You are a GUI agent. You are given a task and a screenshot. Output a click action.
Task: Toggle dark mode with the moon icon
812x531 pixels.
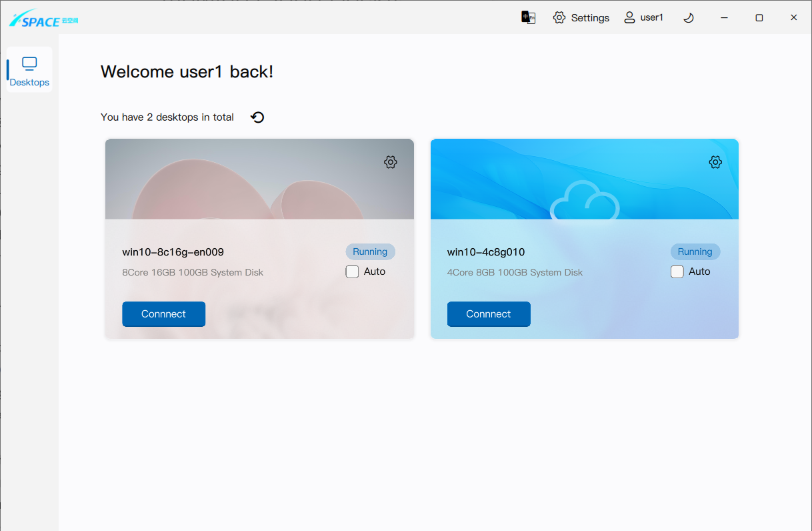pyautogui.click(x=689, y=18)
